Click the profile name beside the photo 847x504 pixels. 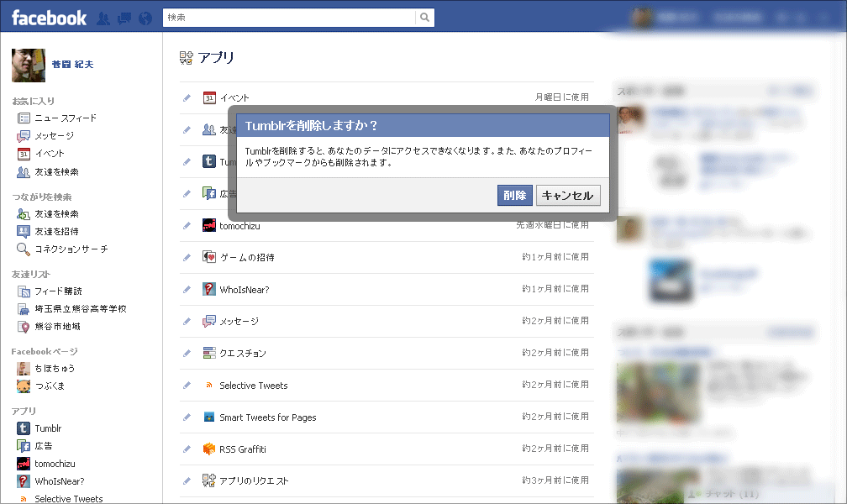coord(72,65)
